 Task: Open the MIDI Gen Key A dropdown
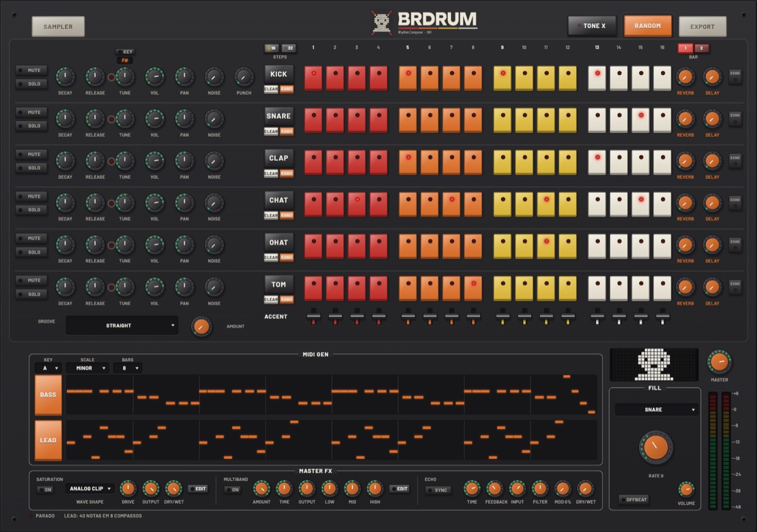coord(48,368)
